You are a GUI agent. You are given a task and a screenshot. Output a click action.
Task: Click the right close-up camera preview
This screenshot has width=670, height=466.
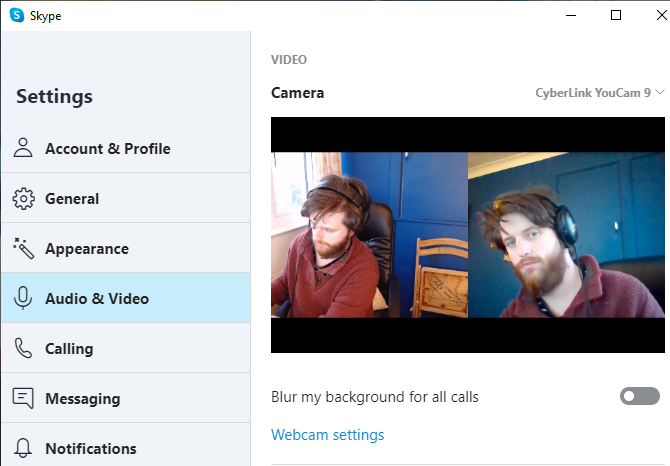pos(566,235)
